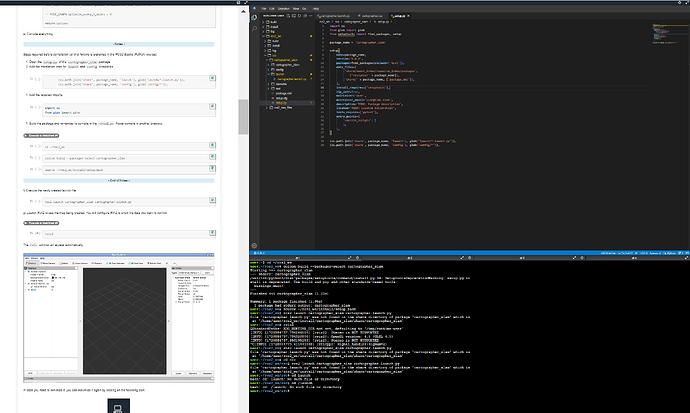Maximize terminal #3 pane
The height and width of the screenshot is (413, 690).
(x=574, y=258)
